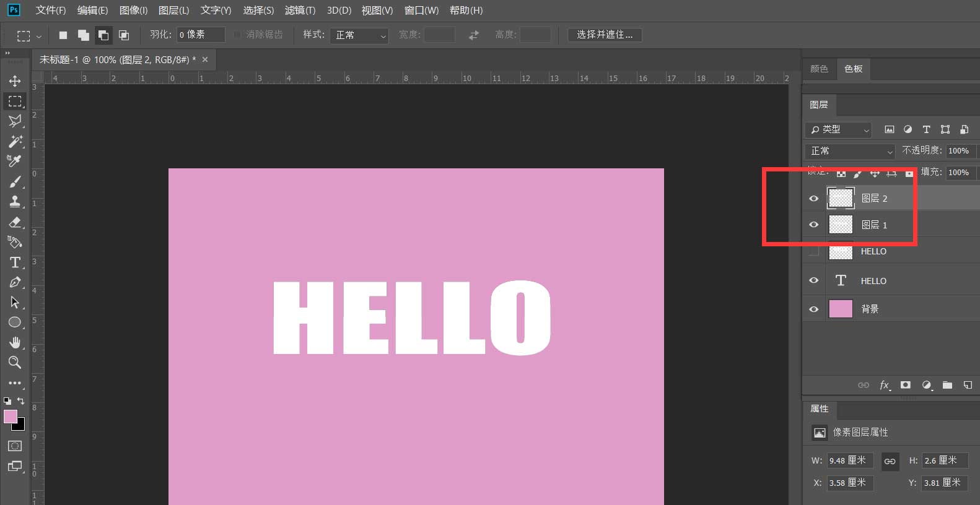Choose Intersect with Selection mode
Viewport: 980px width, 505px height.
coord(124,35)
